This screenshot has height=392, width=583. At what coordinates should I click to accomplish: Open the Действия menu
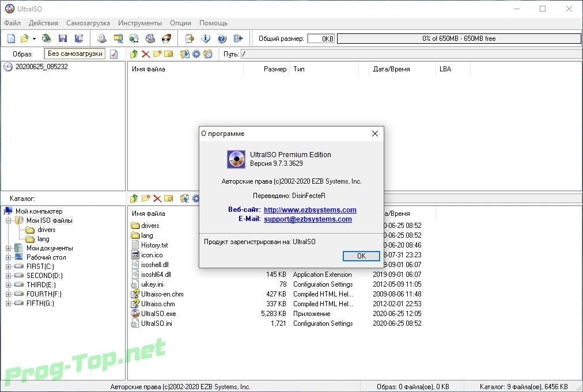[x=44, y=23]
